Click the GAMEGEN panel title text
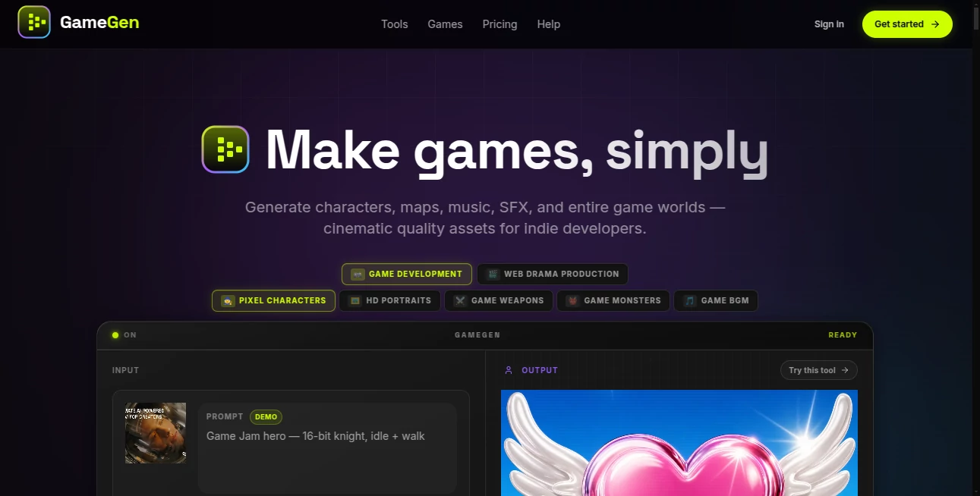The image size is (980, 496). click(477, 334)
